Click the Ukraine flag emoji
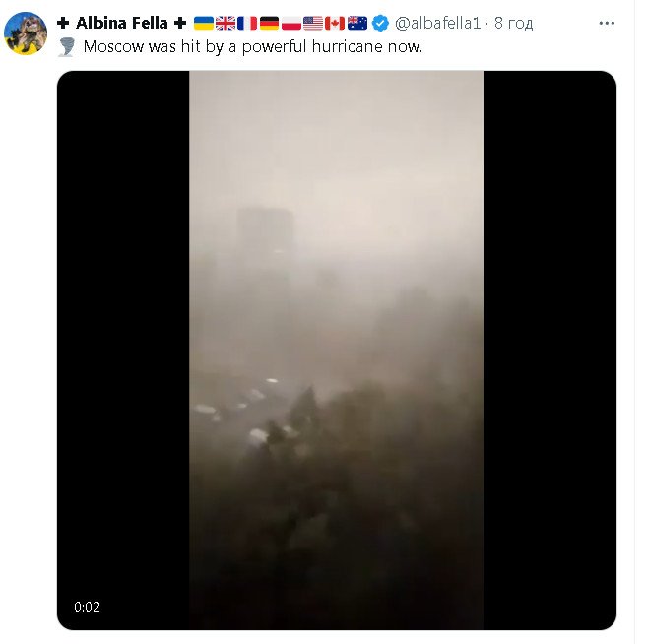The width and height of the screenshot is (645, 644). [x=204, y=23]
